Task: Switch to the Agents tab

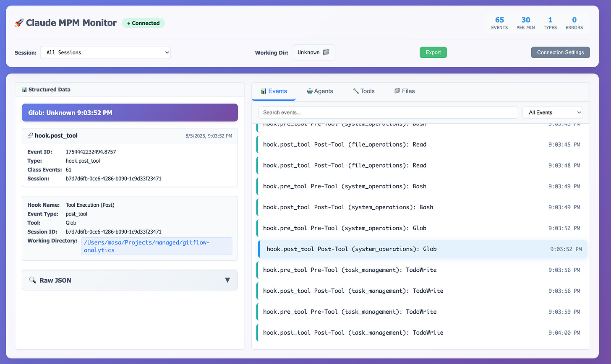Action: (320, 91)
